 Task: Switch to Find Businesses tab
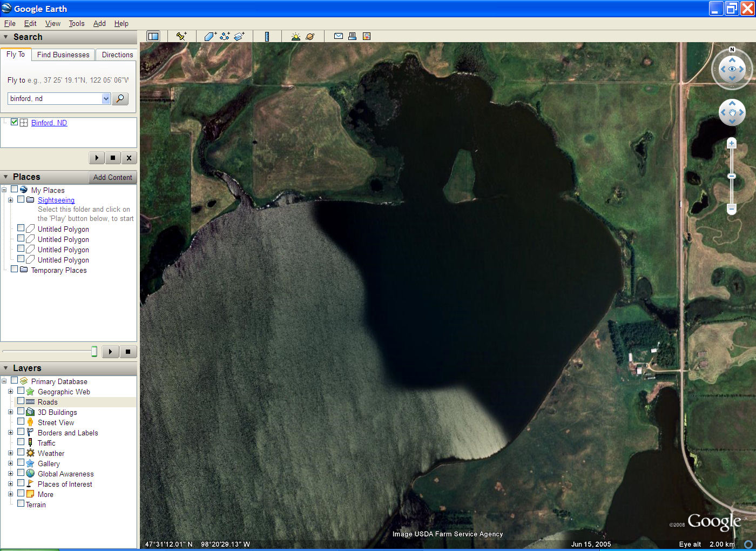point(63,55)
